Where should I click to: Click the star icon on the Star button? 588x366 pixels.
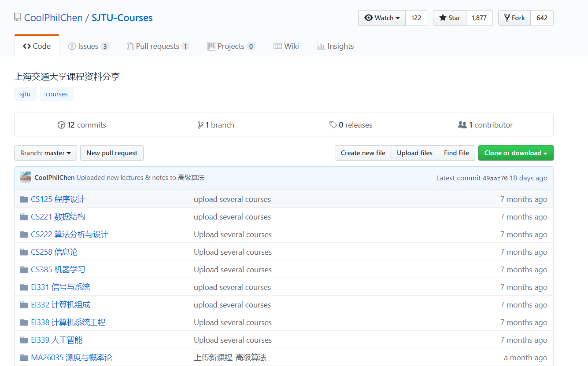click(443, 18)
